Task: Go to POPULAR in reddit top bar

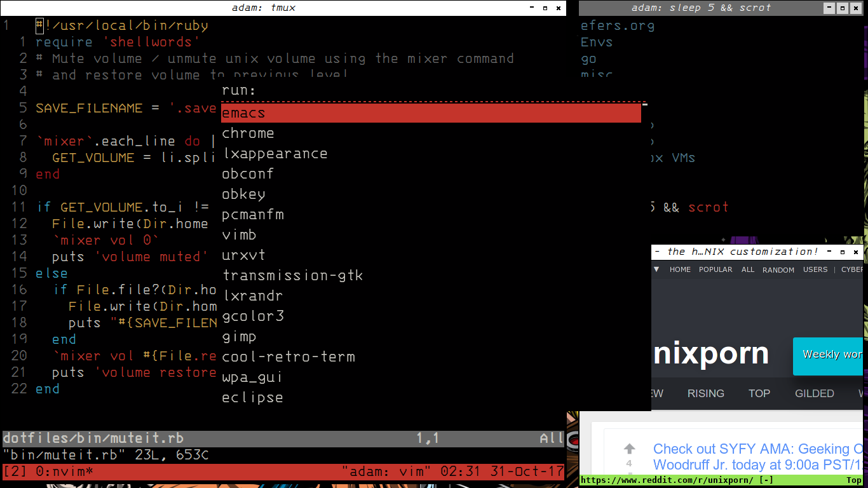Action: [715, 269]
